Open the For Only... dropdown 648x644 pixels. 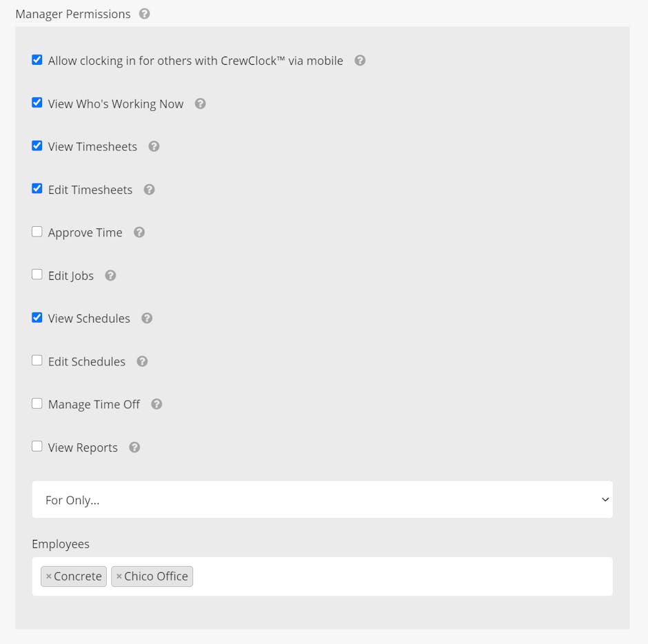point(322,500)
